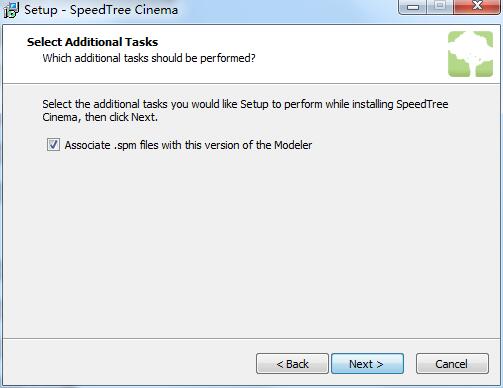Click the '<' symbol on Back button
Image resolution: width=503 pixels, height=388 pixels.
tap(280, 364)
